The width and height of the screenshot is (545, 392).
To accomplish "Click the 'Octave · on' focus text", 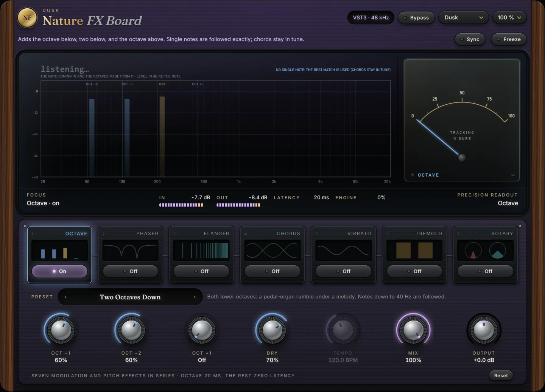I will click(x=43, y=203).
